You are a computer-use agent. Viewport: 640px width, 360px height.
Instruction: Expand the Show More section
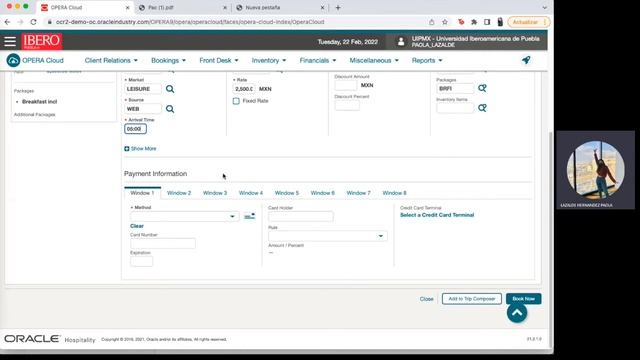click(140, 149)
